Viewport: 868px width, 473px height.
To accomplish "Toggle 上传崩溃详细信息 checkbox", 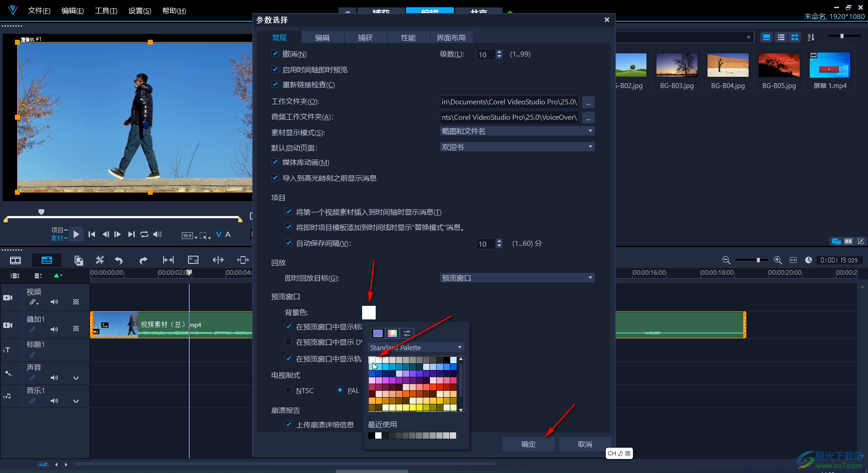I will (x=288, y=424).
